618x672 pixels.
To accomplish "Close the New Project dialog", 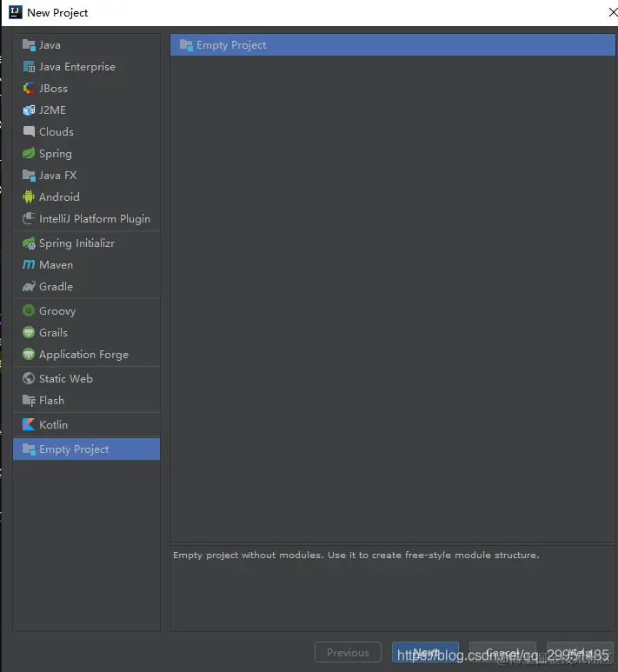I will [x=613, y=12].
